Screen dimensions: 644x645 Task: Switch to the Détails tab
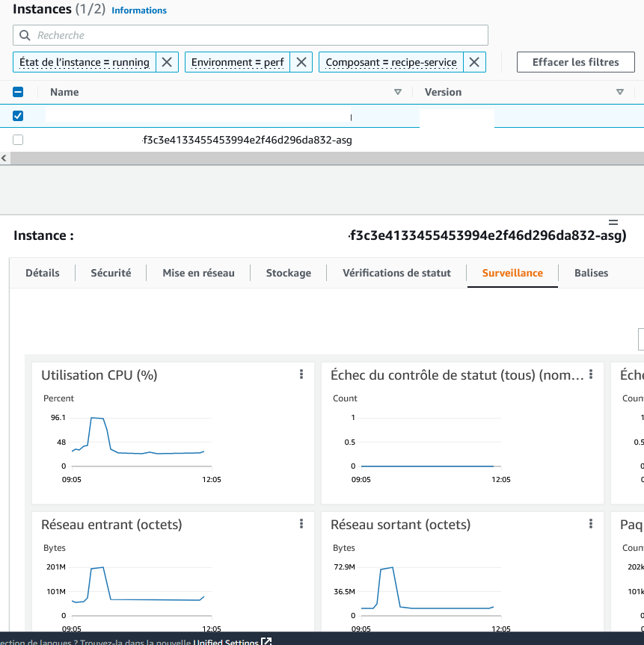[42, 273]
